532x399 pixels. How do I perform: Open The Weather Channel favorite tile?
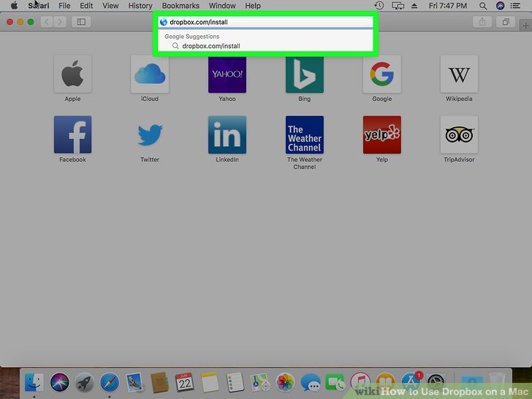click(304, 134)
